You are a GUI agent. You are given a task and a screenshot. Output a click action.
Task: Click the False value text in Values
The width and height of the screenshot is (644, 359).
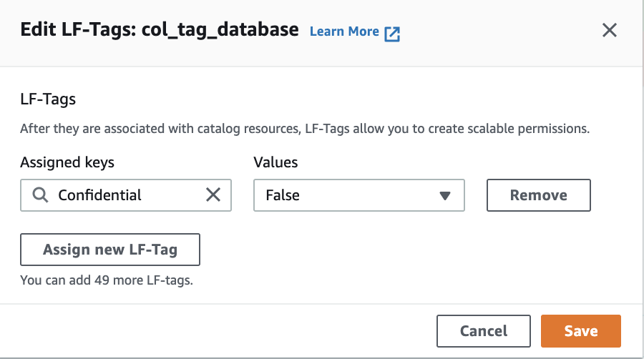tap(283, 195)
